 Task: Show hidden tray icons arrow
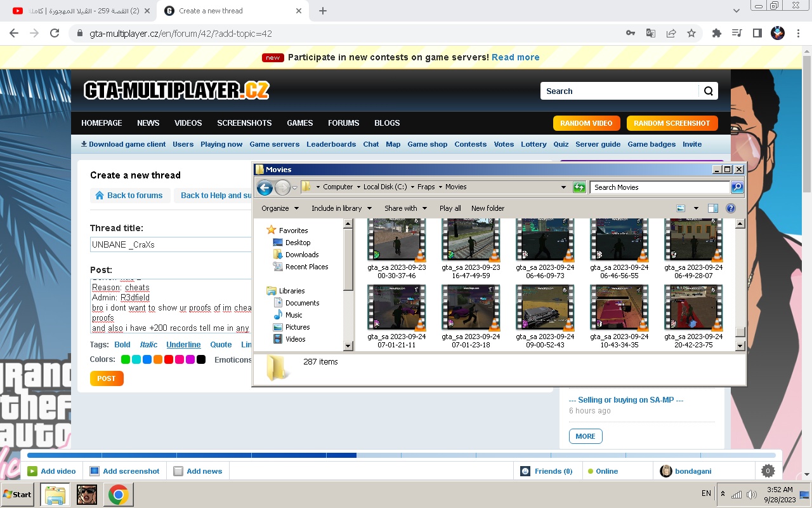point(723,493)
